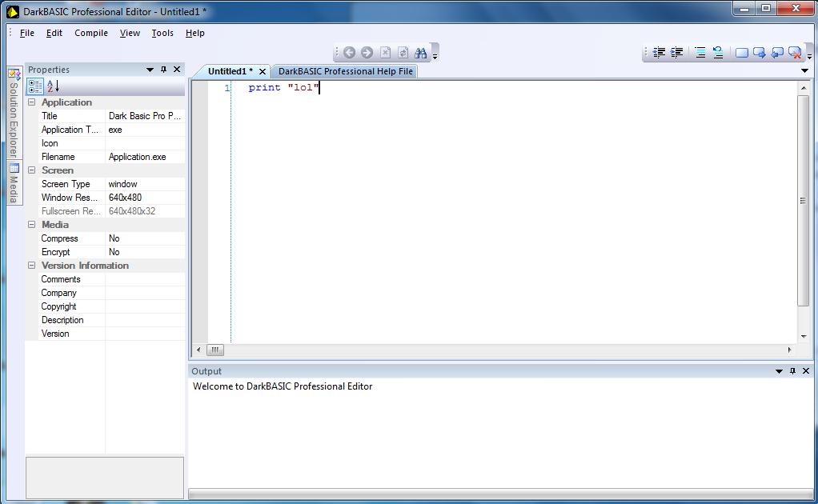Open the View menu
The width and height of the screenshot is (818, 504).
[x=130, y=33]
